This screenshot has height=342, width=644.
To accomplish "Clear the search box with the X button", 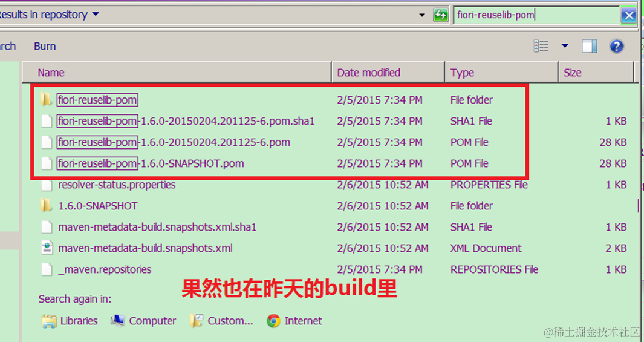I will (628, 16).
